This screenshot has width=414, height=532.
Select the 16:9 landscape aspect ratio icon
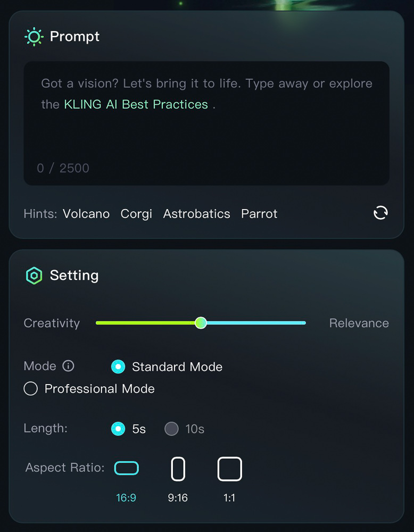[126, 468]
